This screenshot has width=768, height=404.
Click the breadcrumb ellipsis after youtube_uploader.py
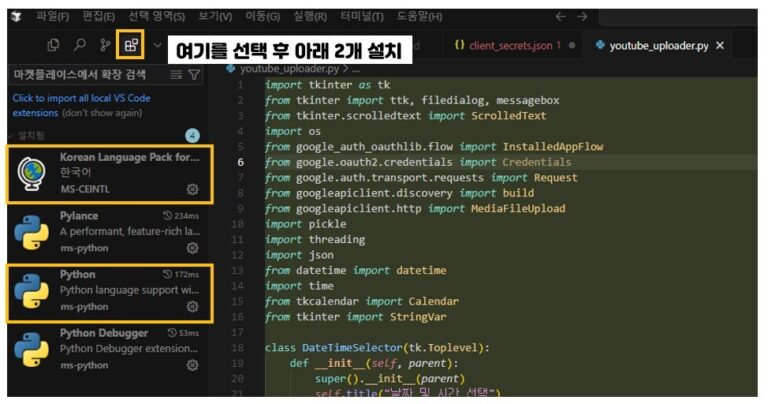(356, 69)
